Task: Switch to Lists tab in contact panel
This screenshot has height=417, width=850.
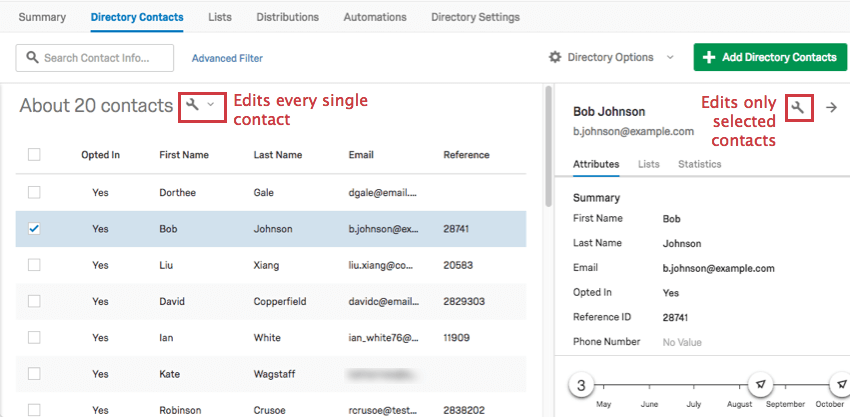Action: pyautogui.click(x=648, y=164)
